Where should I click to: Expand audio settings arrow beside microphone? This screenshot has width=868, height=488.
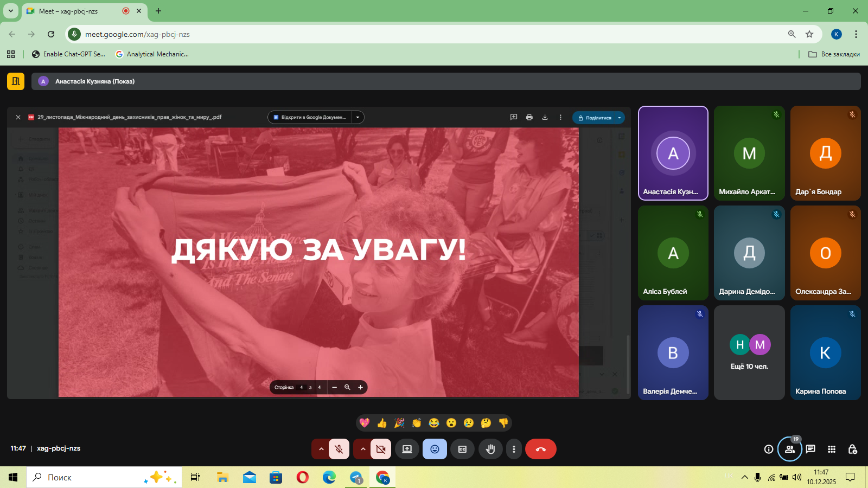[x=321, y=449]
